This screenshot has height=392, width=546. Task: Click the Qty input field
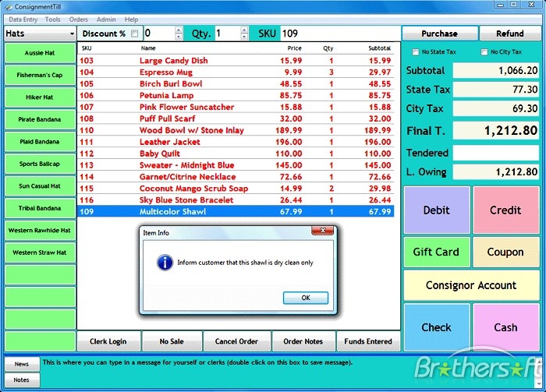pos(228,34)
